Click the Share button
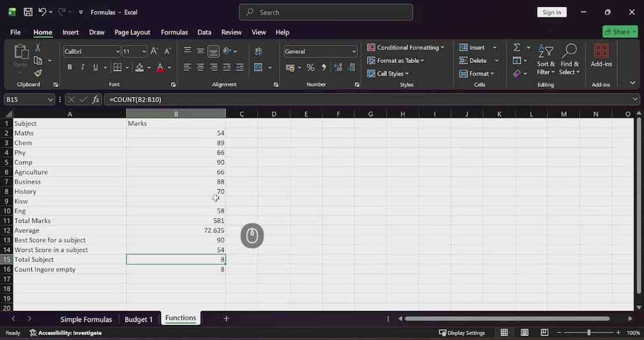The width and height of the screenshot is (644, 340). click(x=620, y=32)
